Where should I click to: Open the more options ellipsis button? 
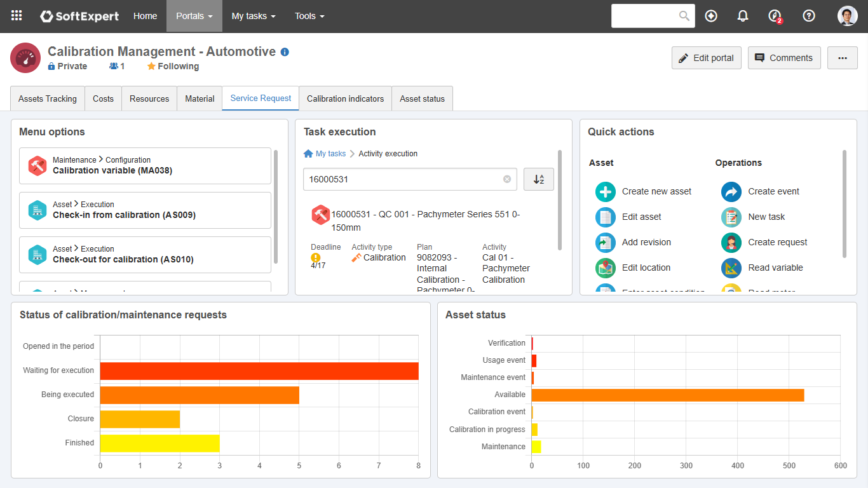point(843,58)
